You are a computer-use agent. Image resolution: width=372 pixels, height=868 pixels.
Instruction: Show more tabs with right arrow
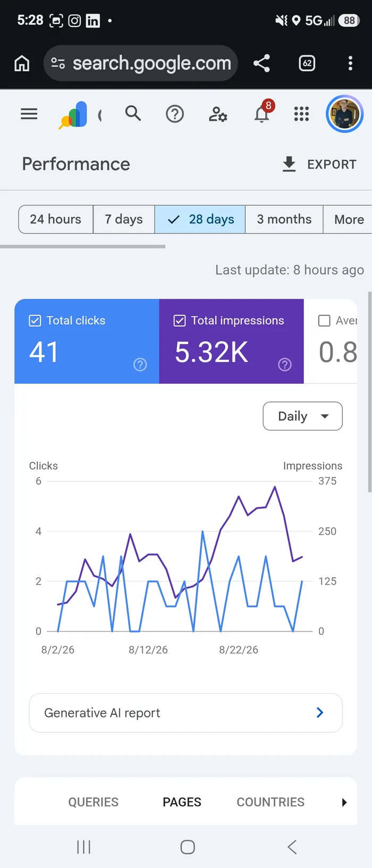click(x=344, y=803)
